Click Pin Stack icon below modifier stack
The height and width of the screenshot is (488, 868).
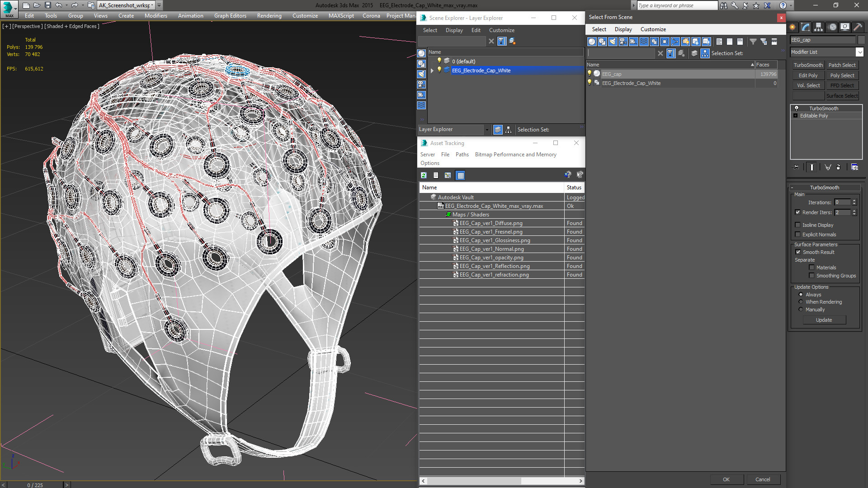[x=796, y=167]
